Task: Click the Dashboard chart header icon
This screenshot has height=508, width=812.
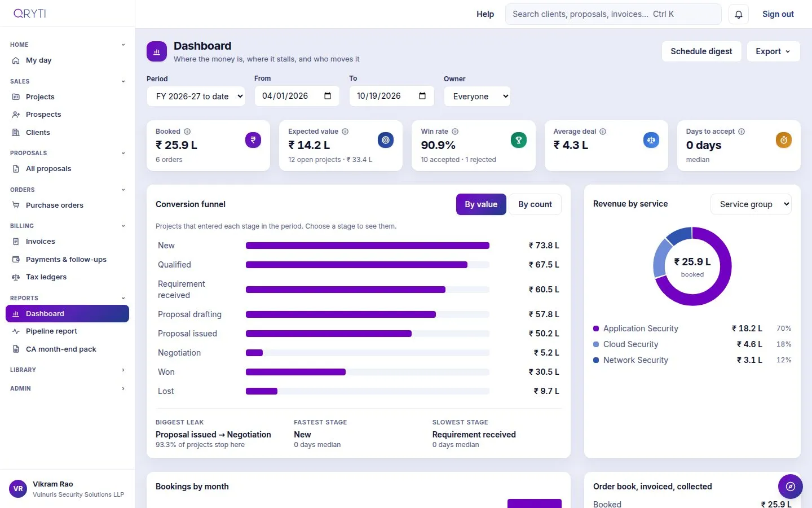Action: point(157,51)
